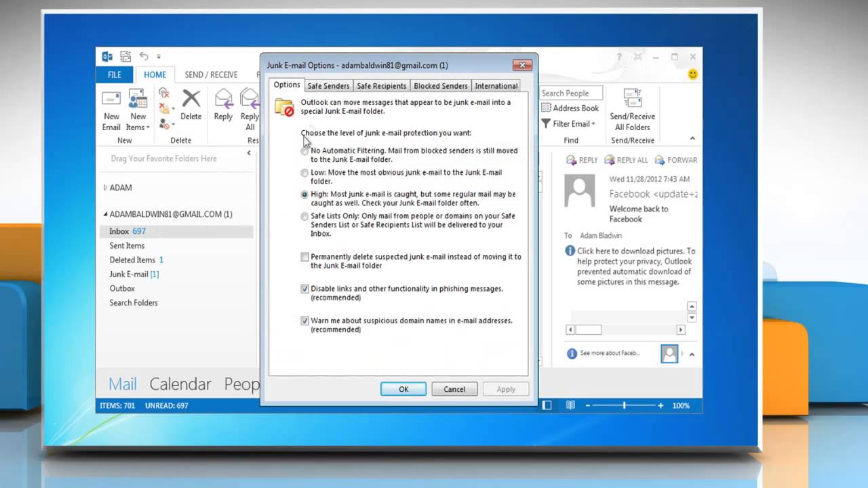Open the Junk E-mail [1] folder
The width and height of the screenshot is (868, 488).
[134, 274]
